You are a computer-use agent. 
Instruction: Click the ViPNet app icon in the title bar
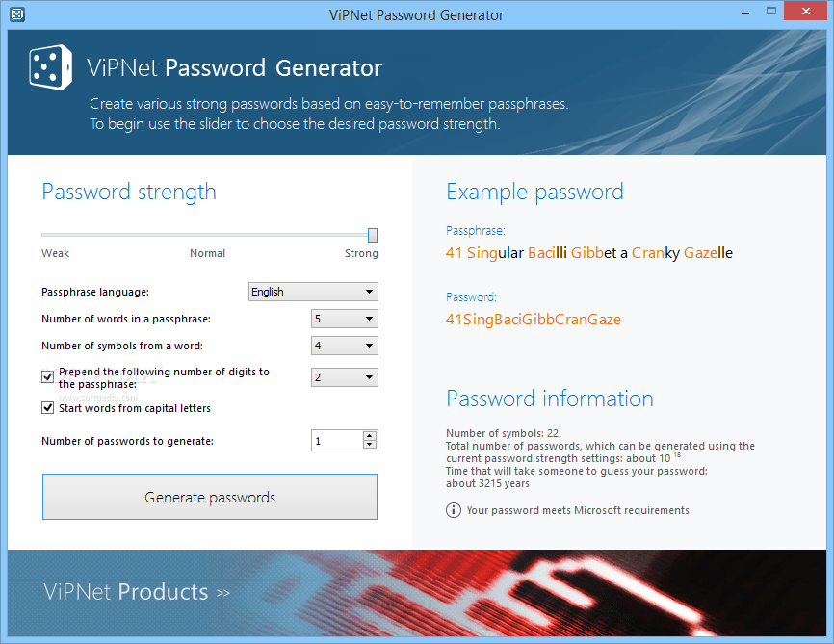[16, 14]
